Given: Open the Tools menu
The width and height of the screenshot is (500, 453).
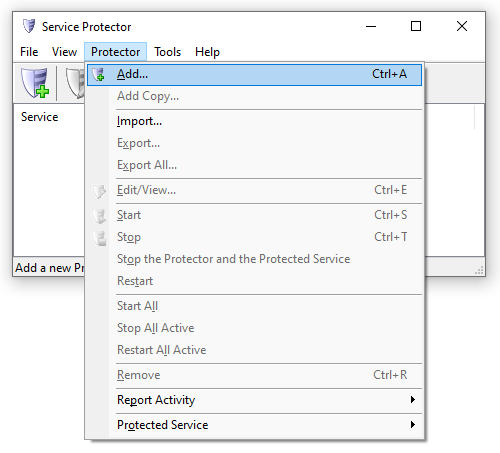Looking at the screenshot, I should (x=167, y=52).
